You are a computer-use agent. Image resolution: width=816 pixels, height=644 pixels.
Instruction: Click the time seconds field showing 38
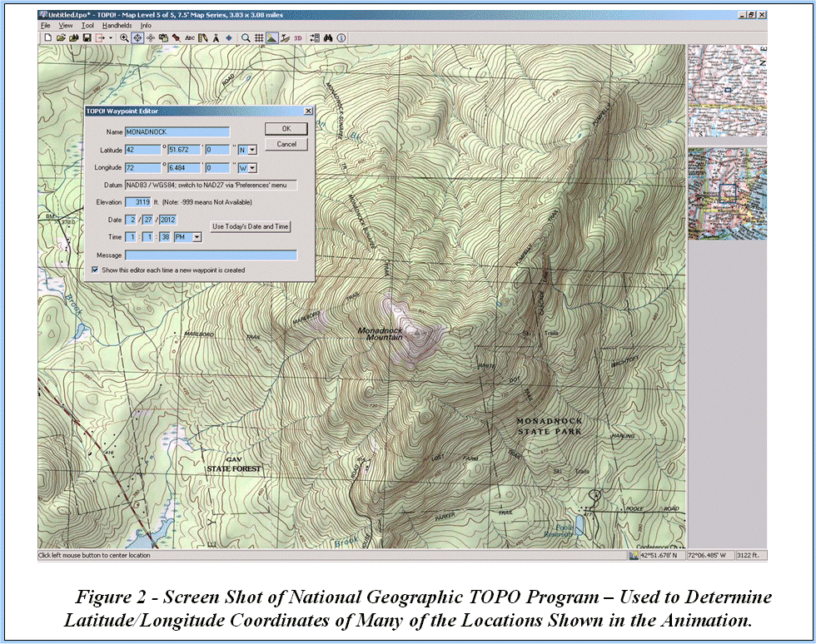(165, 237)
